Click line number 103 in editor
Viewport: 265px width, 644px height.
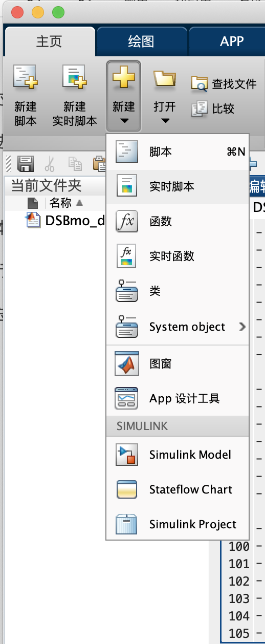coord(239,598)
